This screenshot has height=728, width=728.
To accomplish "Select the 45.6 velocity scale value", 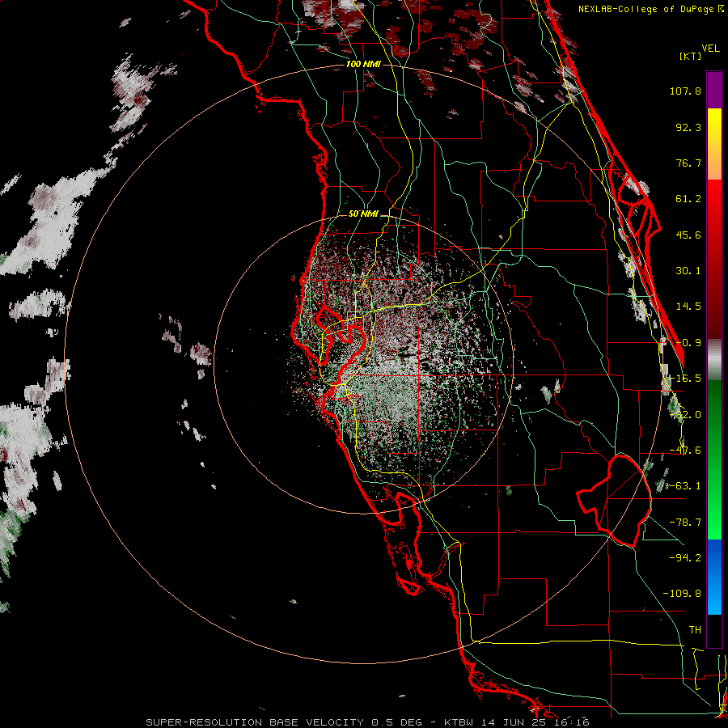I will 688,235.
